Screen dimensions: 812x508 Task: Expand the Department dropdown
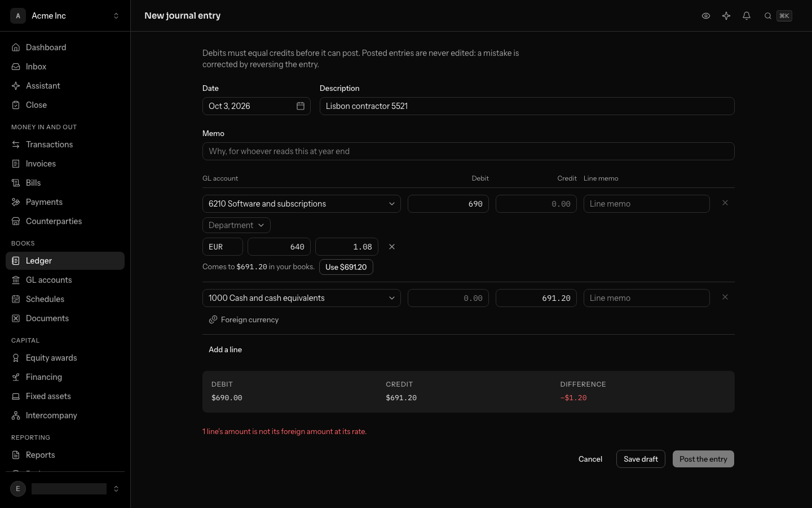(236, 225)
